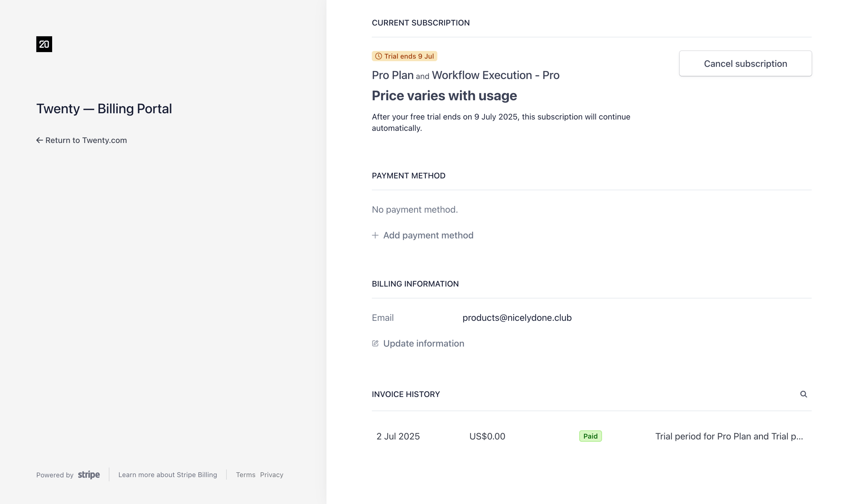Click the back arrow beside Return to Twenty.com
Screen dimensions: 857x504
[x=39, y=140]
